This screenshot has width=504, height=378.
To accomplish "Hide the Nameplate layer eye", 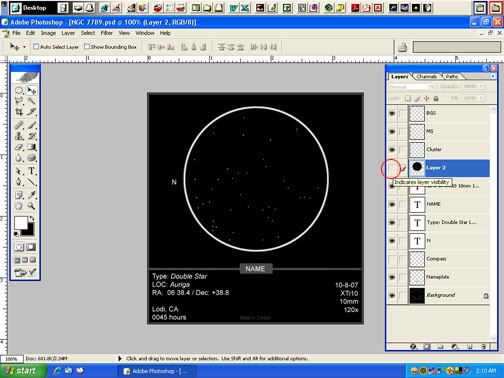I will tap(392, 277).
